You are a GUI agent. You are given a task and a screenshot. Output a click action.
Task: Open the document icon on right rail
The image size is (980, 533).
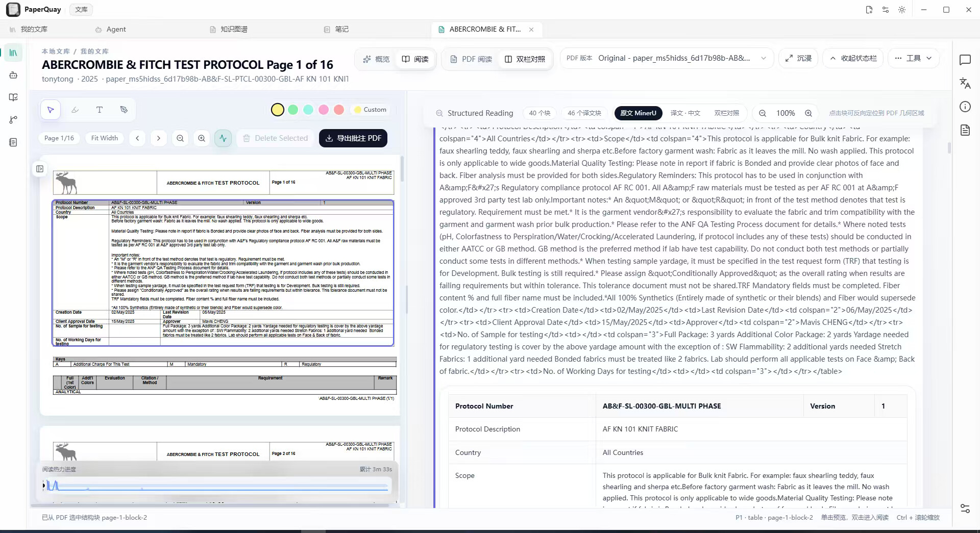[965, 130]
